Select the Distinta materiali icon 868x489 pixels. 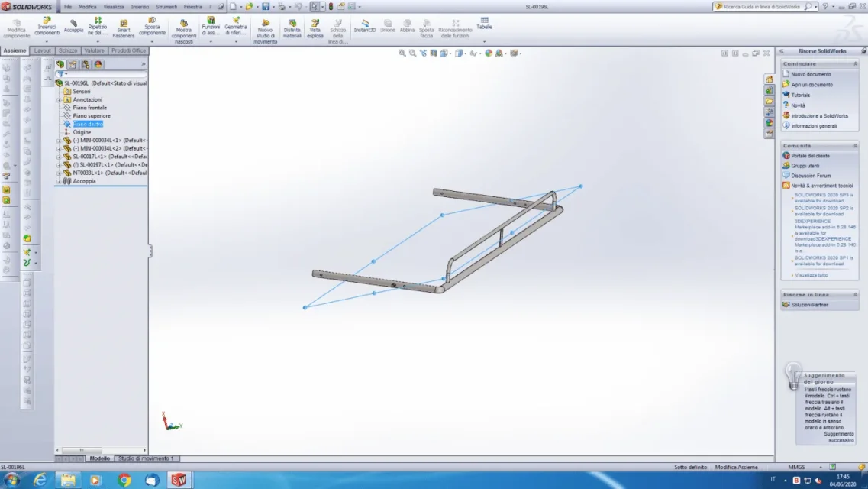[292, 29]
